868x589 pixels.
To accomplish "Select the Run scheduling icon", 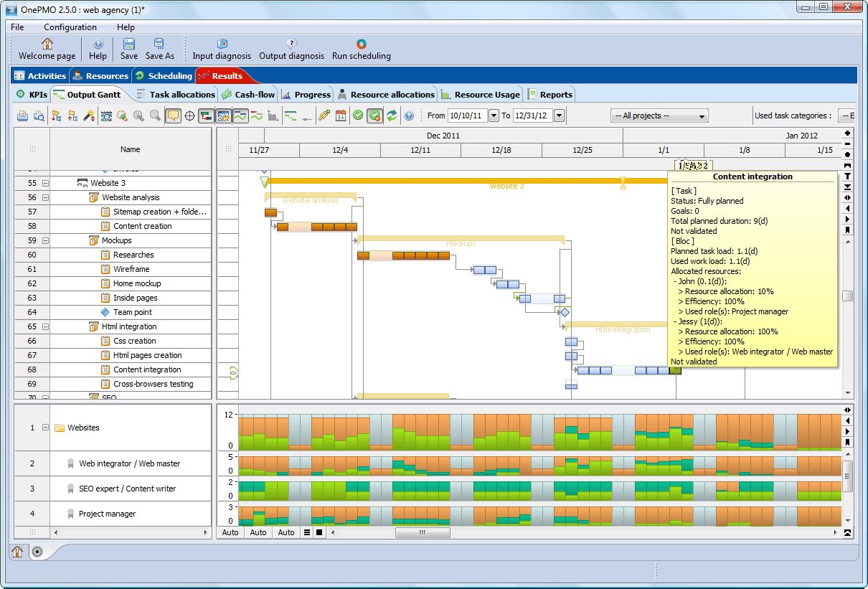I will (x=361, y=48).
